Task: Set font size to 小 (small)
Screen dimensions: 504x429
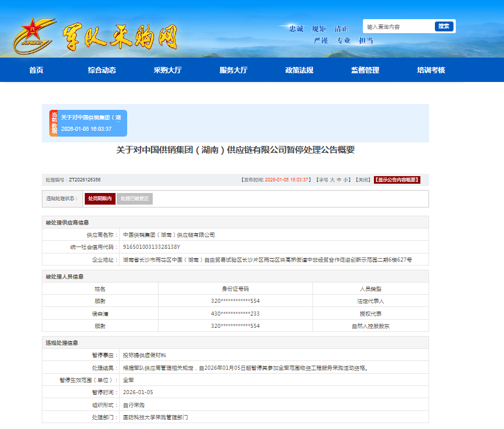Action: coord(347,180)
